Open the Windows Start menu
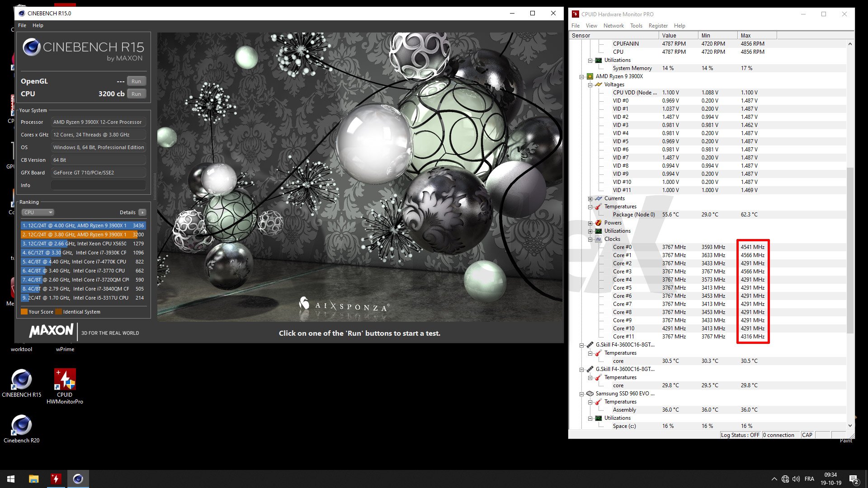The image size is (868, 488). [x=11, y=479]
